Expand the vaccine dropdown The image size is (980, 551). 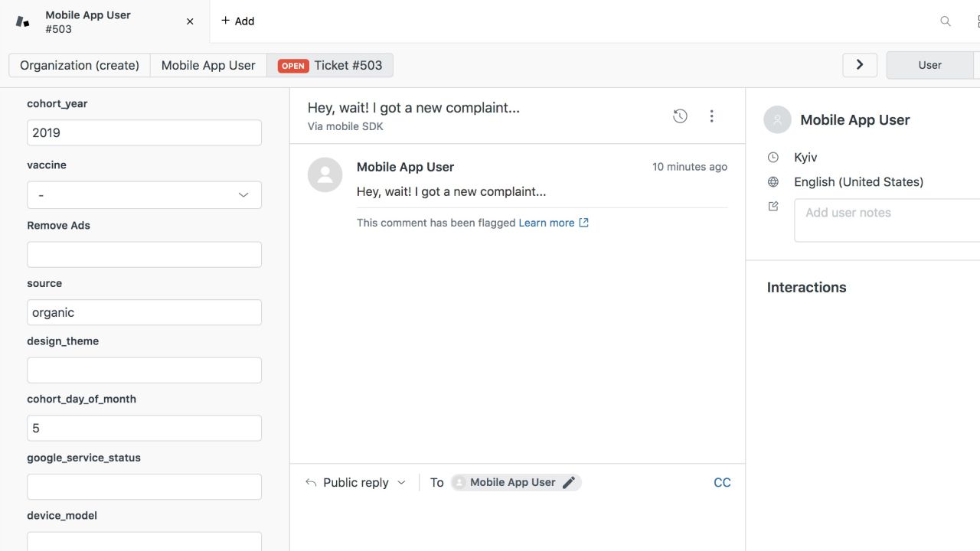[144, 195]
